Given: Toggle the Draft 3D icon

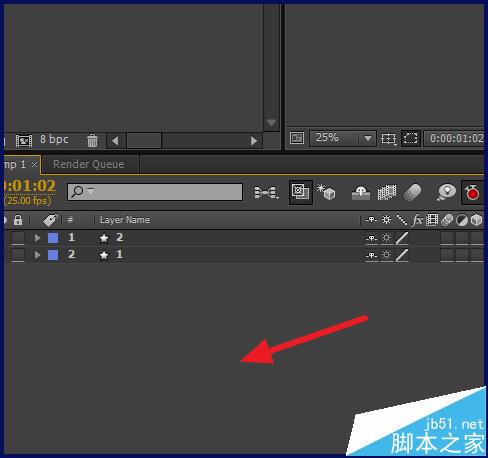Looking at the screenshot, I should (326, 192).
